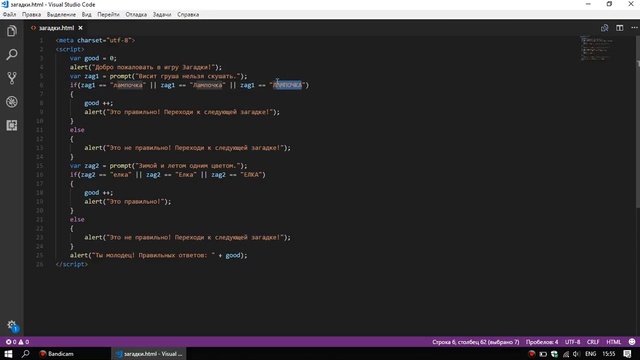Open the Файл menu
This screenshot has width=640, height=360.
[9, 14]
